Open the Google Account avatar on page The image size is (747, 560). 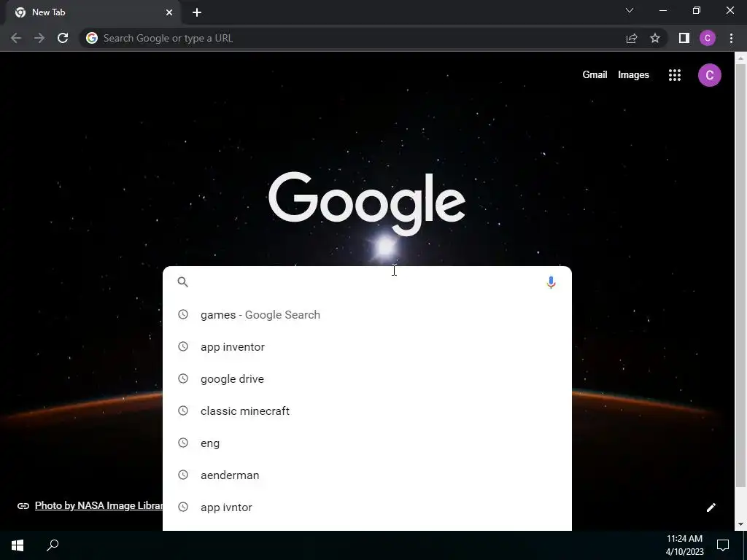pyautogui.click(x=709, y=75)
